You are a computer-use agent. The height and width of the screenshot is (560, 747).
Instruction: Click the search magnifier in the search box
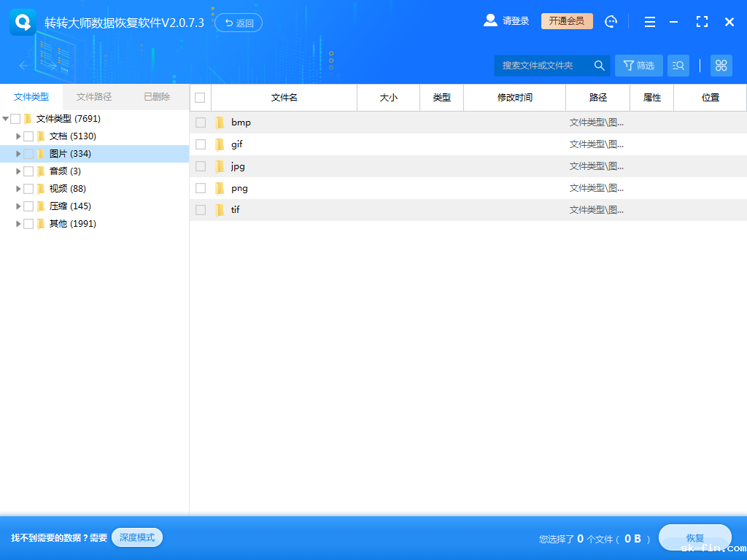point(598,65)
